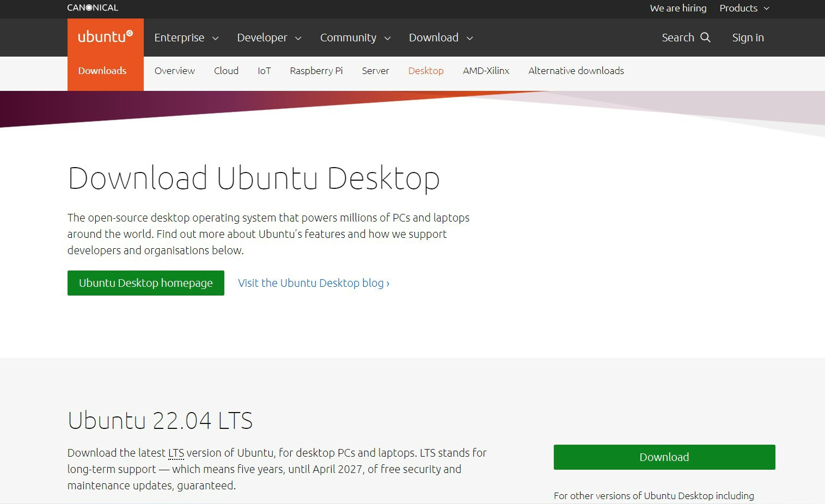Open the Download dropdown menu
The width and height of the screenshot is (825, 504).
[x=441, y=38]
